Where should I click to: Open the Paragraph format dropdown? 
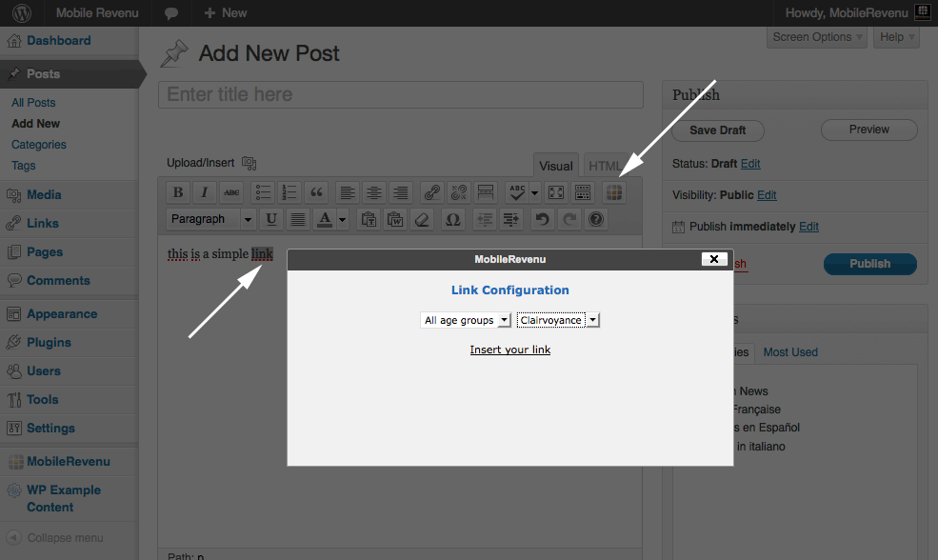(210, 220)
